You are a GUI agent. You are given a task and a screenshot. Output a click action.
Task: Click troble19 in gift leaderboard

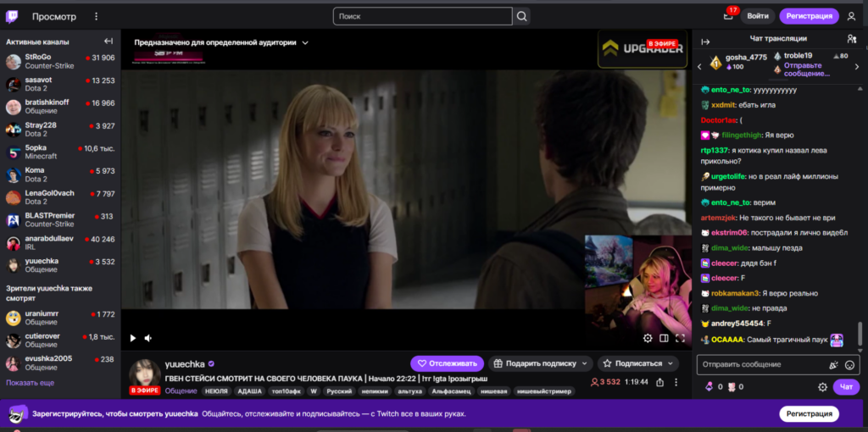pos(798,55)
